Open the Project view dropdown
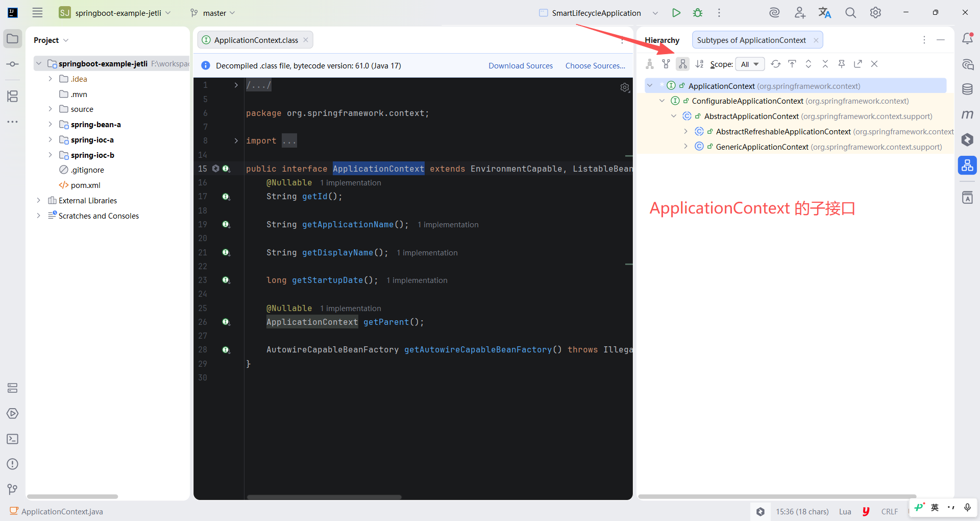Viewport: 980px width, 521px height. coord(51,40)
